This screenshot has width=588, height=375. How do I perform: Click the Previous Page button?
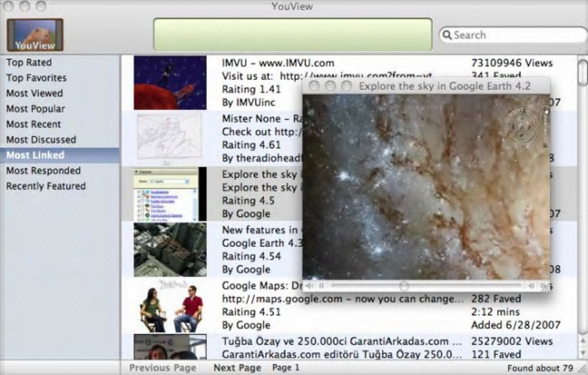point(163,368)
